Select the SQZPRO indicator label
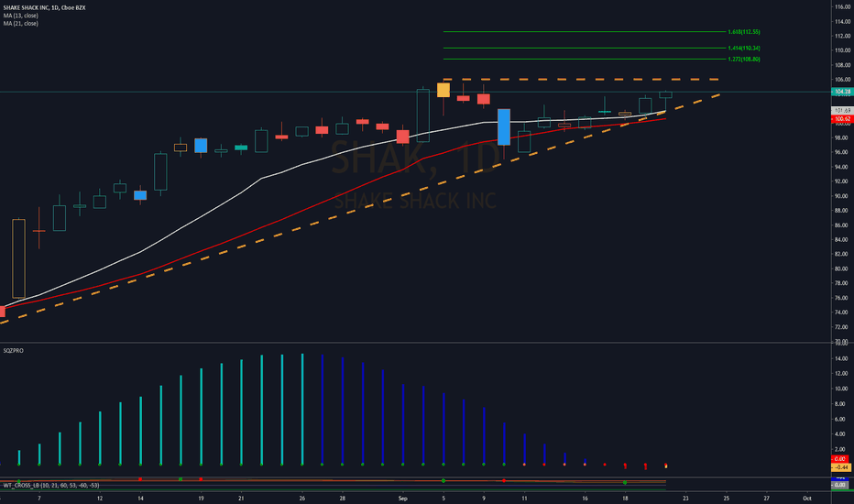 point(14,351)
